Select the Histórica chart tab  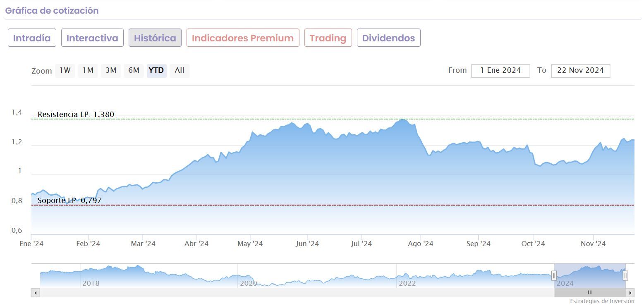[x=155, y=38]
